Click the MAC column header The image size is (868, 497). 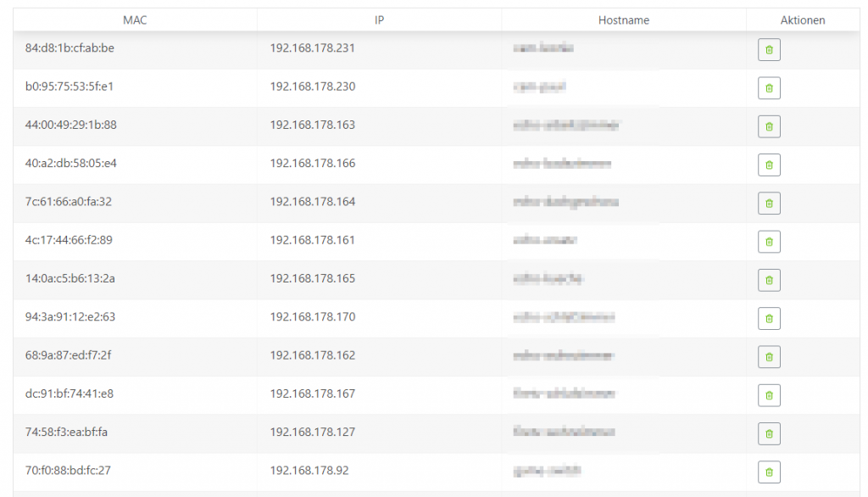(x=135, y=20)
